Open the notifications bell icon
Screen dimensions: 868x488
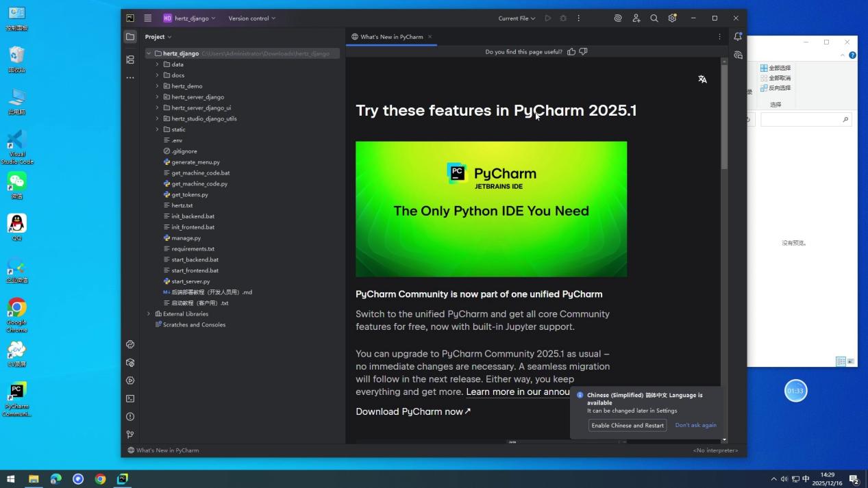(x=738, y=36)
